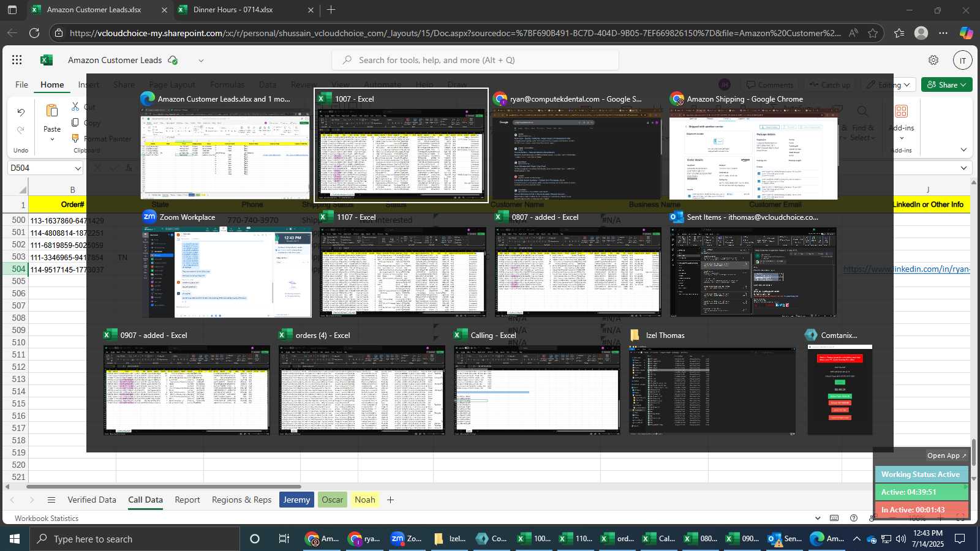Open Cortana circle on taskbar

(x=255, y=539)
